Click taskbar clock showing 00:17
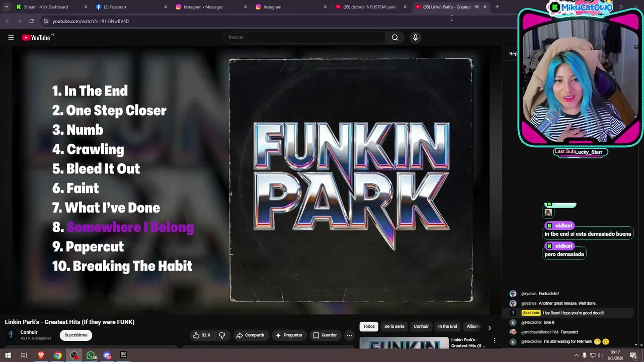Viewport: 644px width, 362px height. pyautogui.click(x=615, y=355)
